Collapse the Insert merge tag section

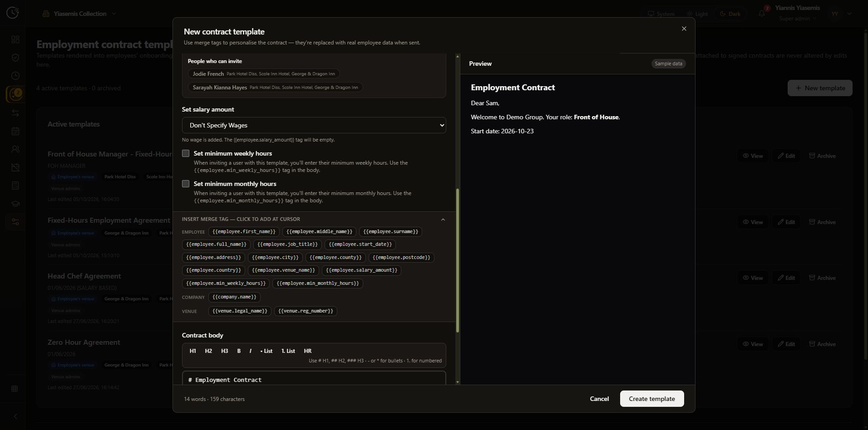443,220
